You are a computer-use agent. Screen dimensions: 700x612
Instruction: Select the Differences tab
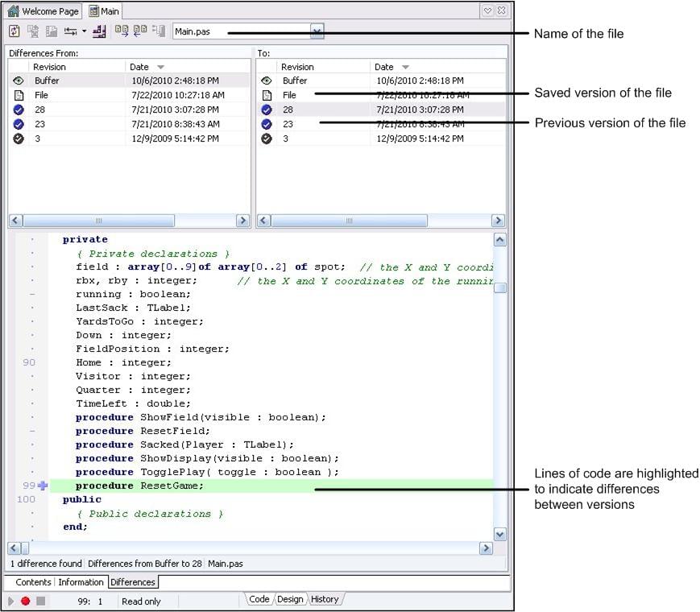click(133, 582)
